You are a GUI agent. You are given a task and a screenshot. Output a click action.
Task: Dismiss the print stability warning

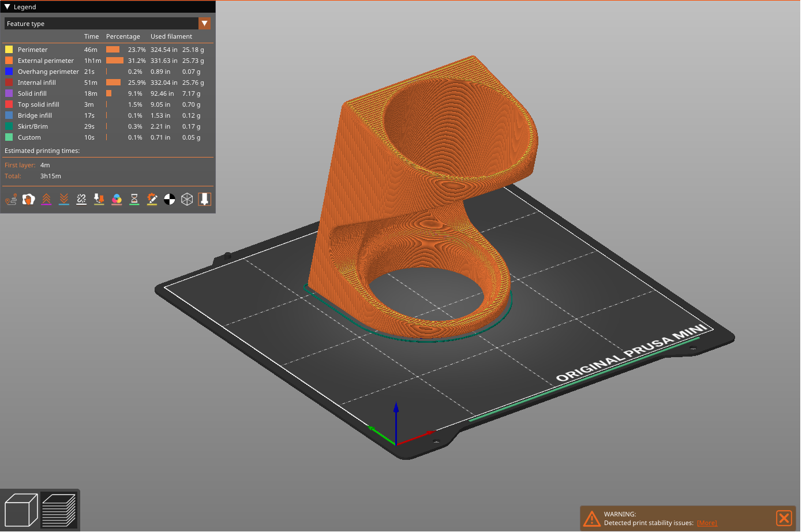pyautogui.click(x=784, y=518)
